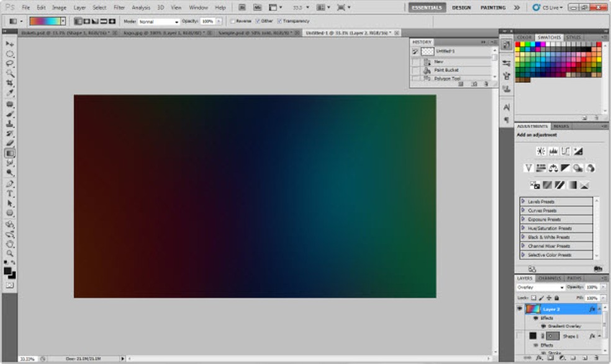The image size is (611, 364).
Task: Click the Brightness/Contrast adjustment icon
Action: (540, 151)
